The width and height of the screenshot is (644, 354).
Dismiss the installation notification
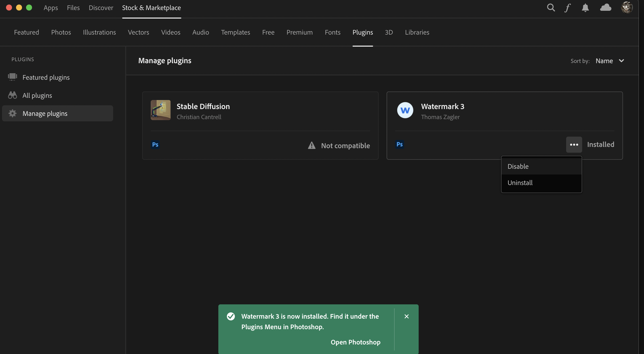[x=406, y=316]
